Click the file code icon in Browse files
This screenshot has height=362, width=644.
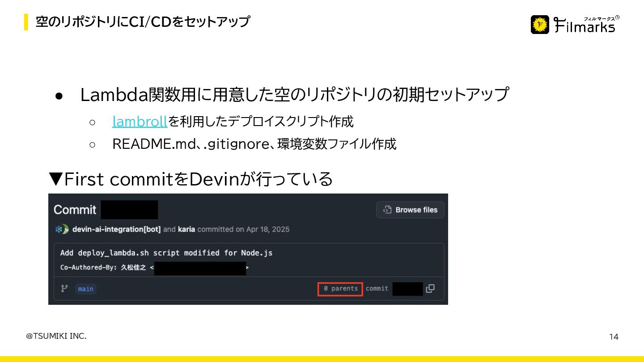pos(387,210)
